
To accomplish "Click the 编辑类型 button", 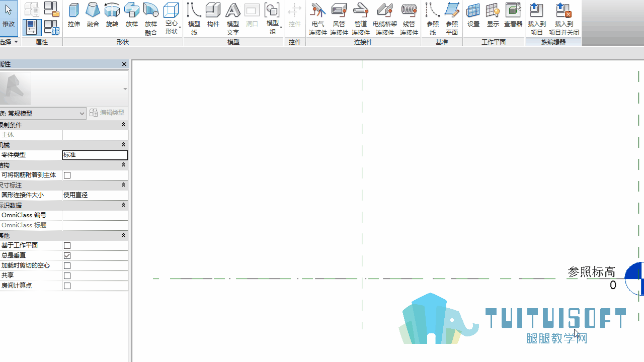I will pos(107,113).
